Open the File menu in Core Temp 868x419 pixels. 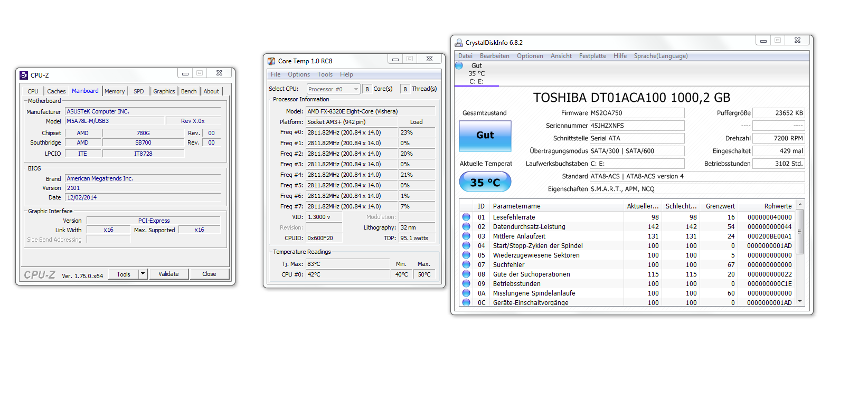tap(276, 74)
